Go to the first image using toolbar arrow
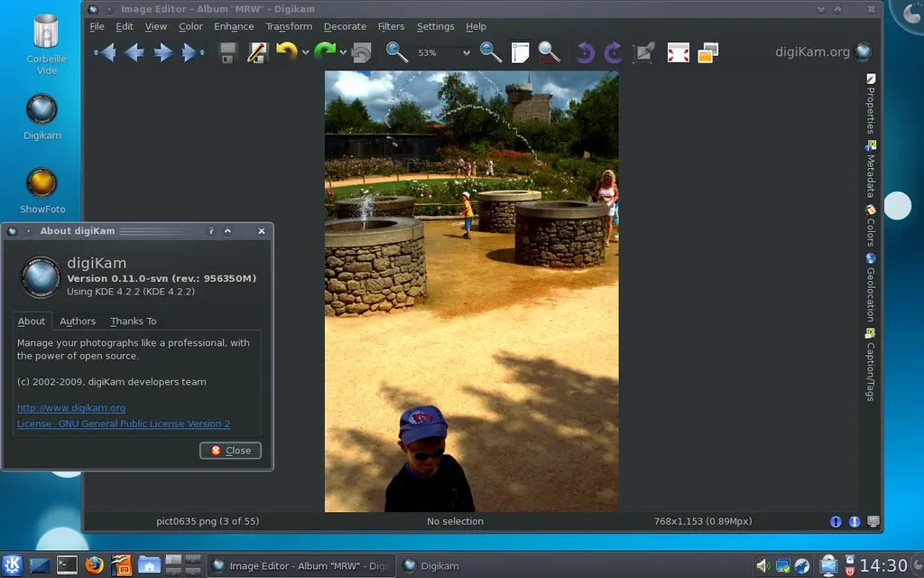The width and height of the screenshot is (924, 578). click(x=105, y=52)
